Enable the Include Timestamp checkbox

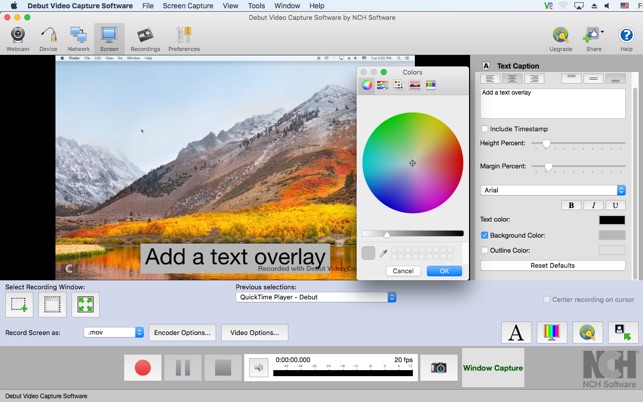pyautogui.click(x=484, y=129)
